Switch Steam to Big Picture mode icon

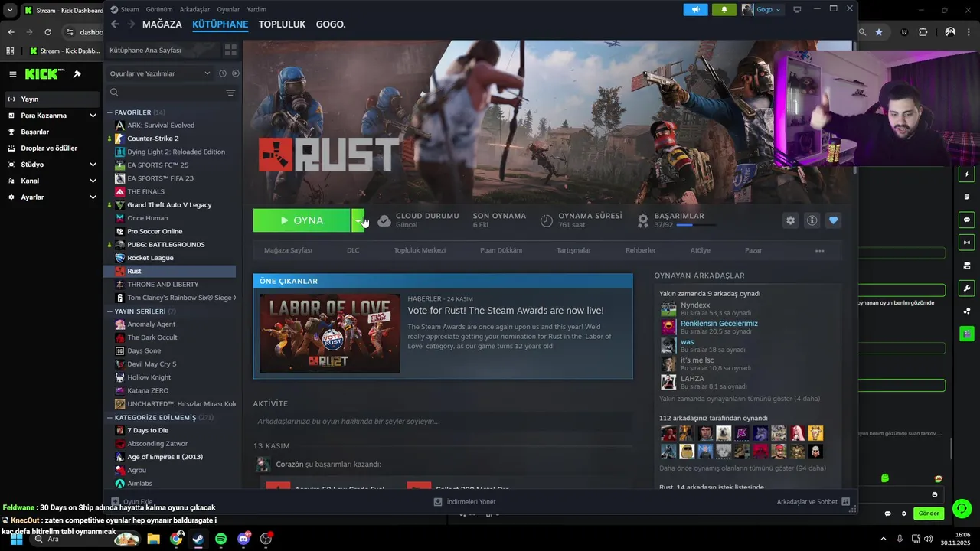click(x=797, y=9)
